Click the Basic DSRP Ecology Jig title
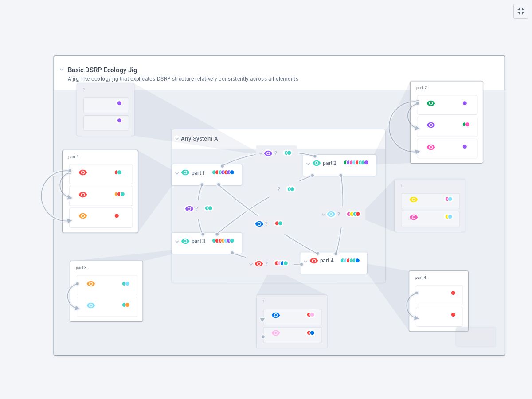This screenshot has height=399, width=532. tap(102, 70)
